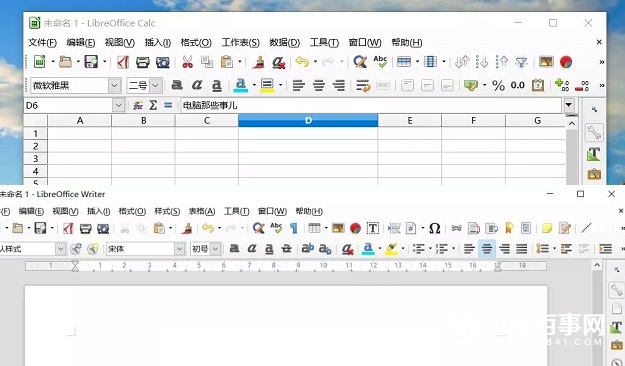Image resolution: width=625 pixels, height=366 pixels.
Task: Click the Save icon in Calc toolbar
Action: coord(91,62)
